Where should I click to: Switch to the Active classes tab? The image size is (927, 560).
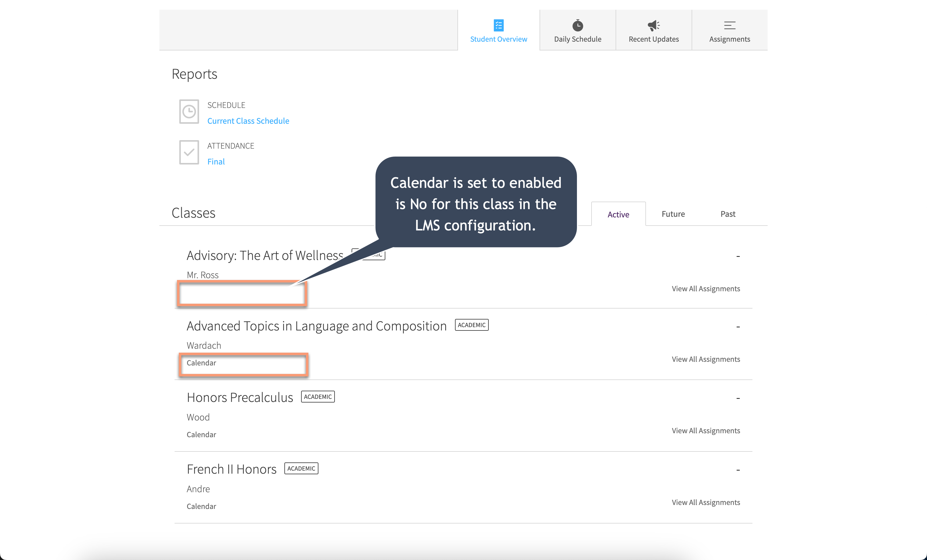[618, 214]
